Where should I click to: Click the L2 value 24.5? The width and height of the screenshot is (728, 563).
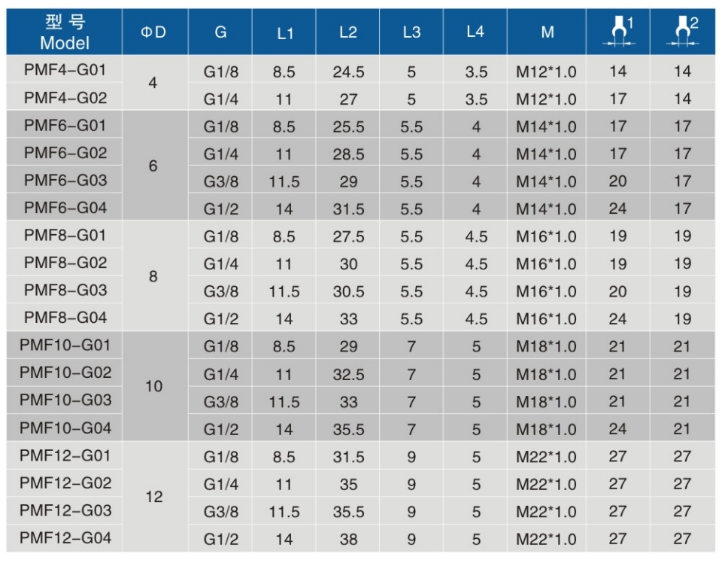tap(348, 72)
